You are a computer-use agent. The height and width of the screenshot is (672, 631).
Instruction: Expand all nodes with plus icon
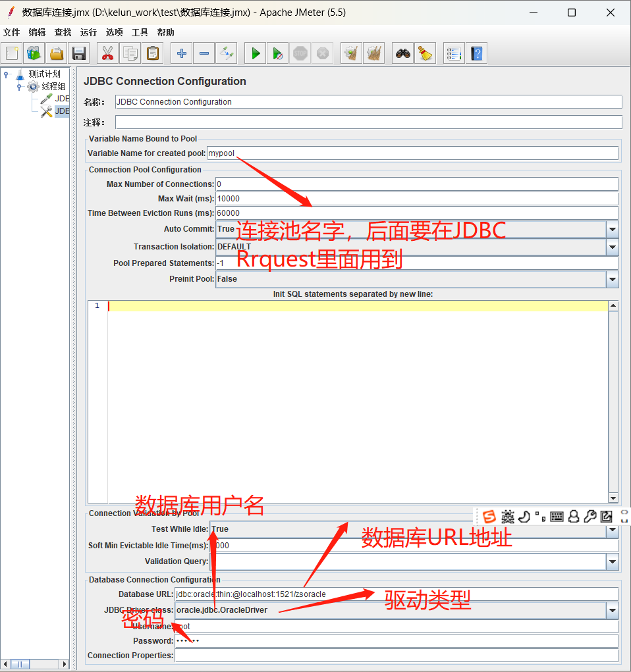[x=181, y=53]
